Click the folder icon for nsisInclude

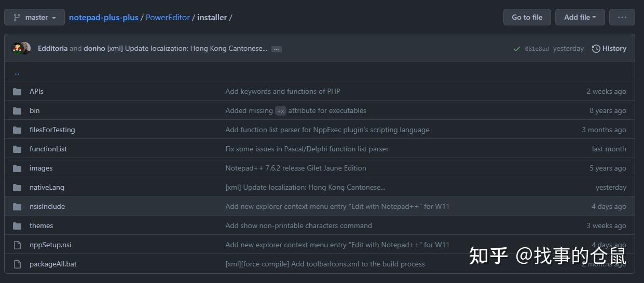tap(17, 207)
